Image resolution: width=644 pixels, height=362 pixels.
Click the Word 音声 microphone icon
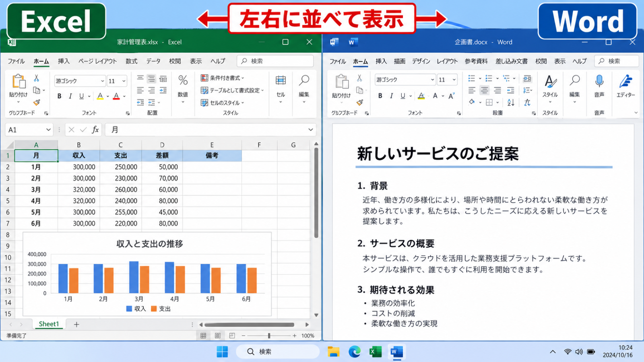(x=599, y=81)
